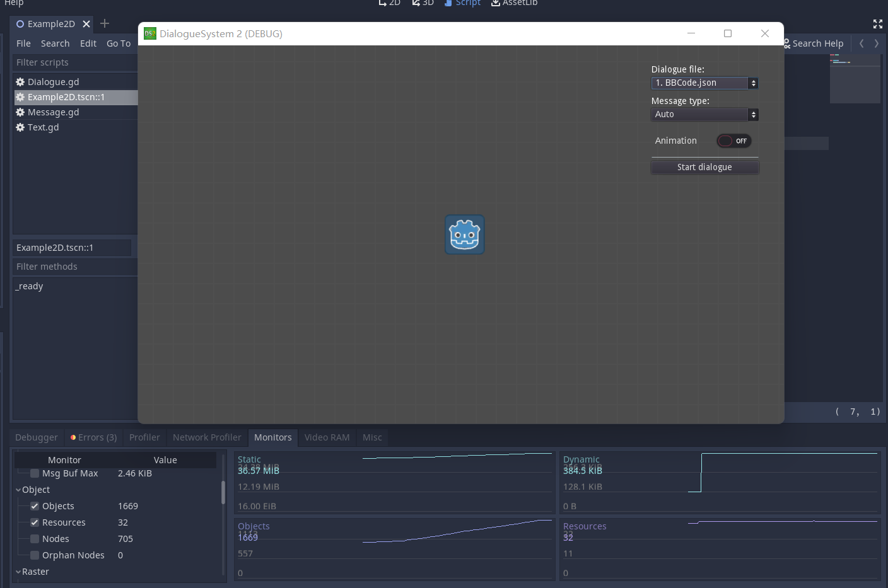The image size is (888, 588).
Task: Click the Objects value 1669 in monitor table
Action: tap(128, 506)
